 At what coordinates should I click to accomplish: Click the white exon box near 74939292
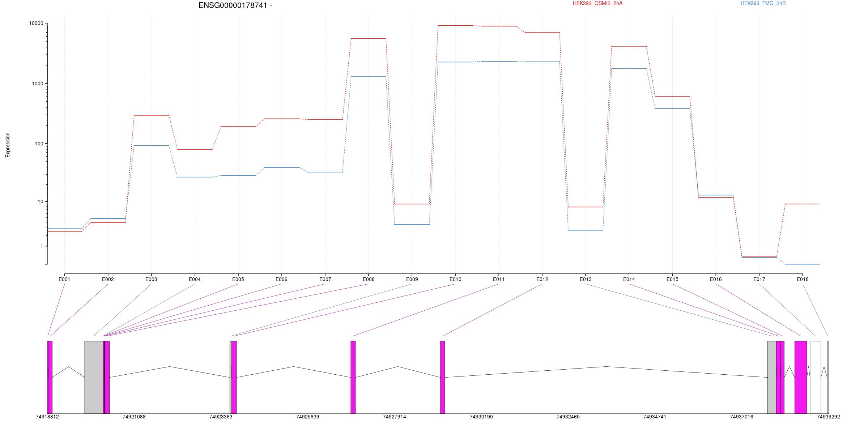tap(816, 377)
